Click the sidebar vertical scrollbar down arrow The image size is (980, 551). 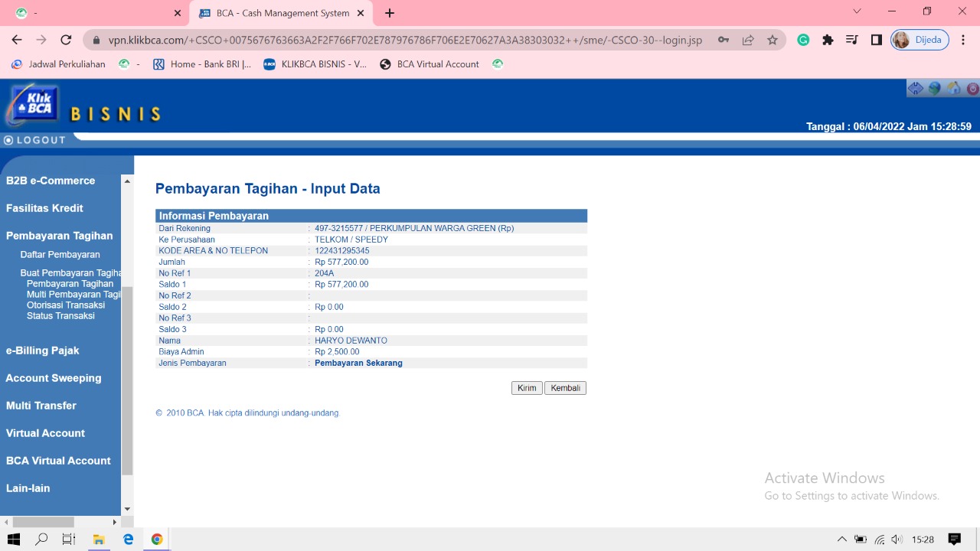(127, 509)
